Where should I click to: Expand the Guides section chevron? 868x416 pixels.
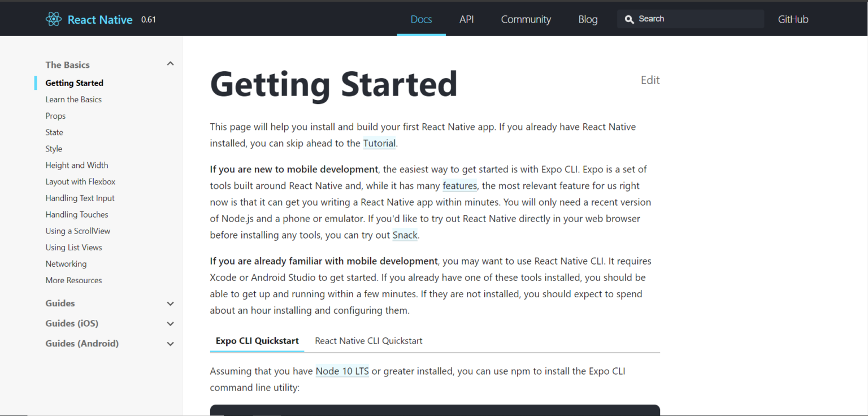click(170, 304)
